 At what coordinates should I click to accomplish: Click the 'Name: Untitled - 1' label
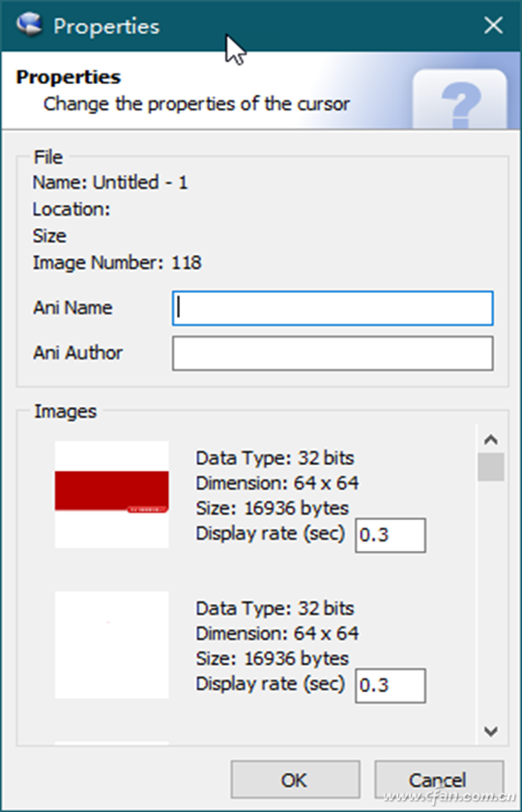click(110, 183)
